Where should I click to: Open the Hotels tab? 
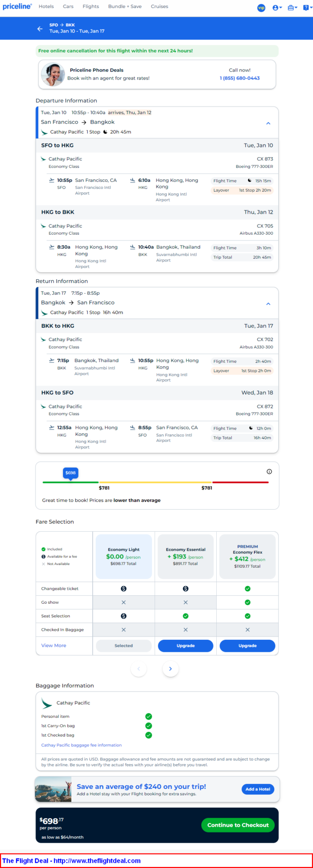(46, 7)
